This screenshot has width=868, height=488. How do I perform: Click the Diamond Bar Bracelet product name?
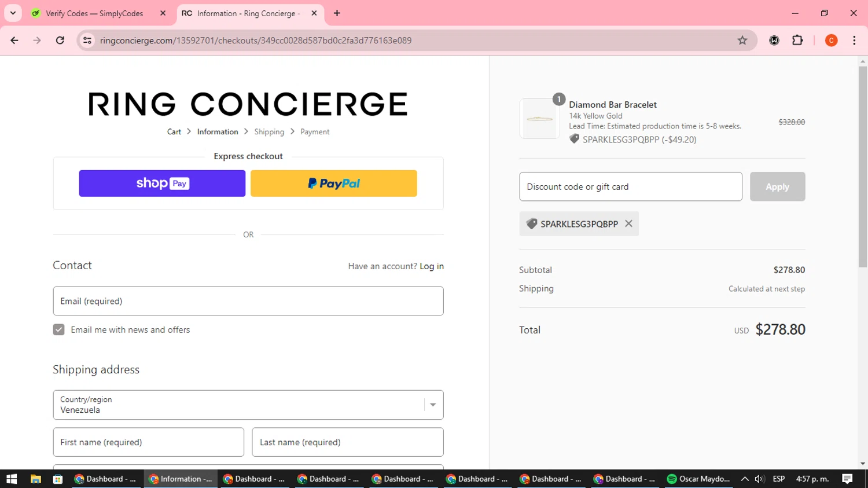pyautogui.click(x=613, y=105)
